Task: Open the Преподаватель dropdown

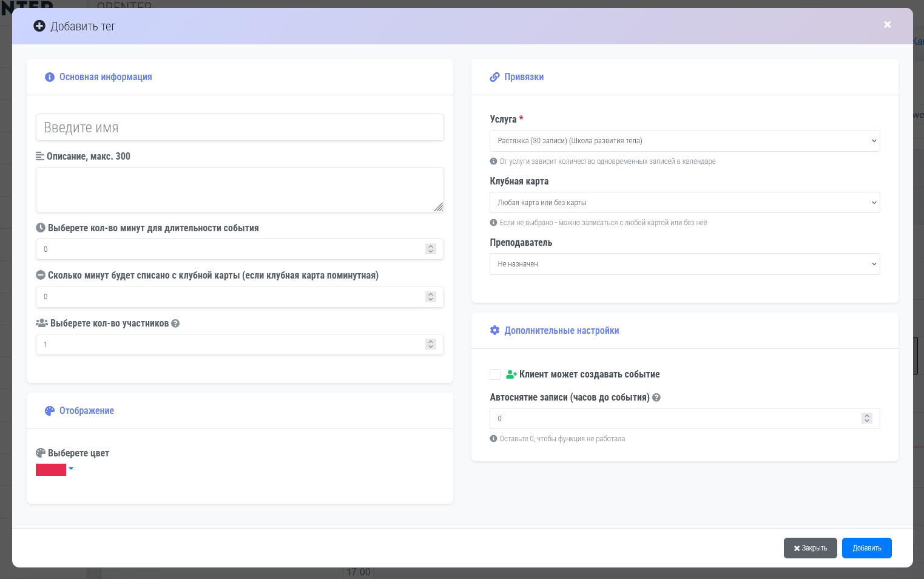Action: click(x=684, y=264)
